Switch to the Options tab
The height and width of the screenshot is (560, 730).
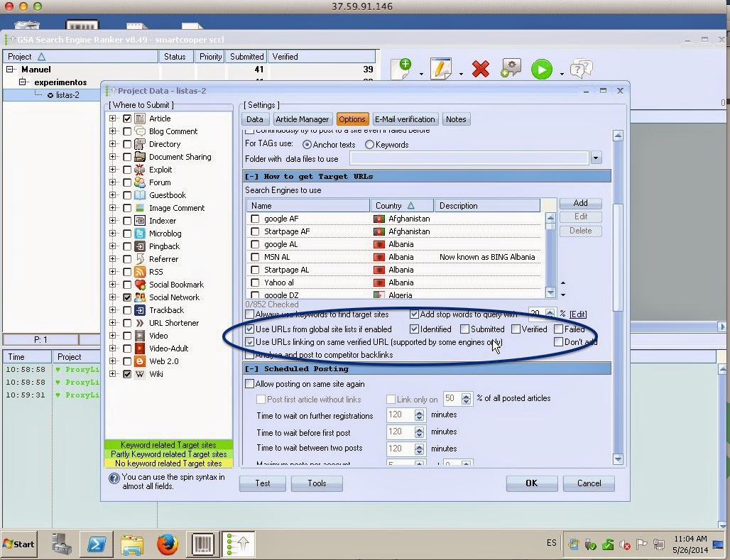tap(352, 119)
